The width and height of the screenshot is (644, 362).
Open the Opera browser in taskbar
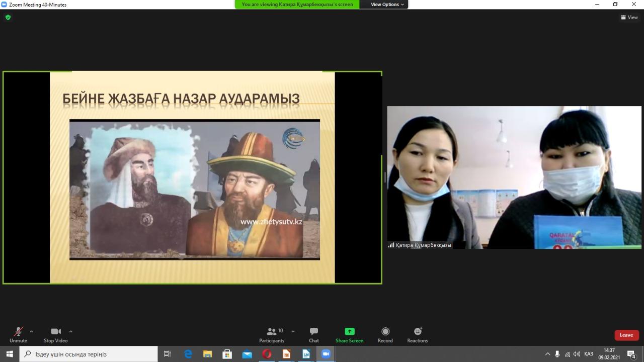point(267,354)
